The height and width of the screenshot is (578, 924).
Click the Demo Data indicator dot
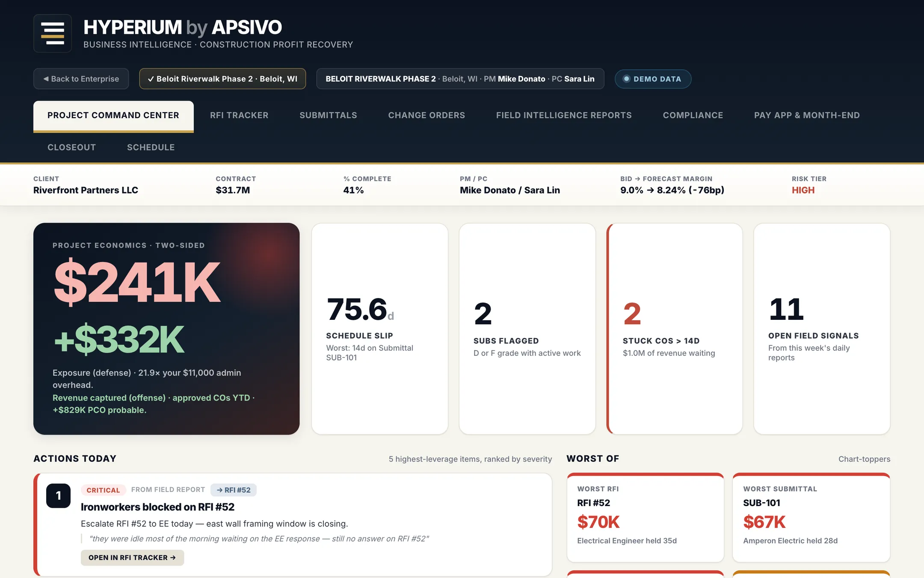[x=626, y=79]
